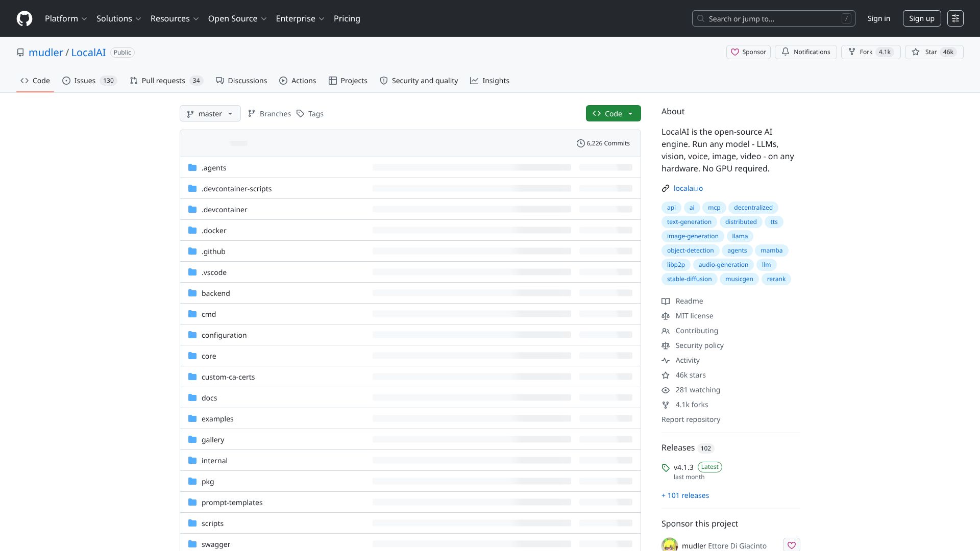Open the .devcontainer-scripts folder name
The width and height of the screenshot is (980, 551).
tap(236, 189)
